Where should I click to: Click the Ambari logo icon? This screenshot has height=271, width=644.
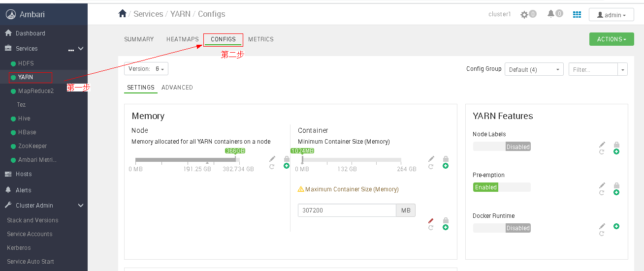pos(11,14)
